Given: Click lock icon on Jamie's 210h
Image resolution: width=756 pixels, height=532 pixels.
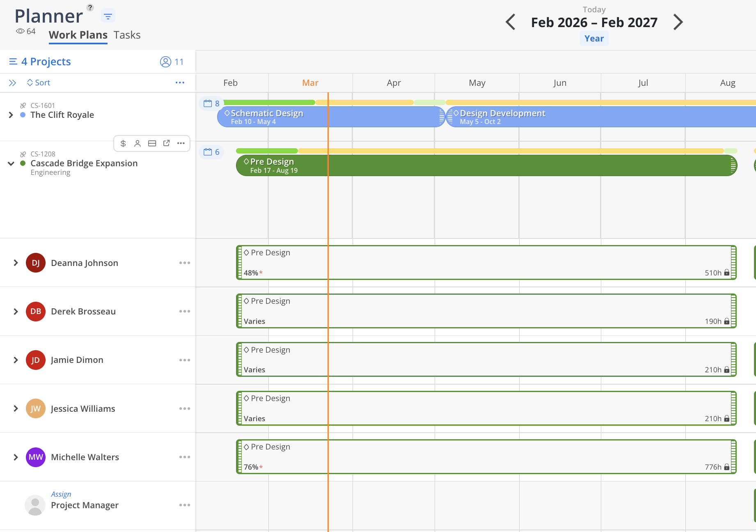Looking at the screenshot, I should (x=727, y=369).
